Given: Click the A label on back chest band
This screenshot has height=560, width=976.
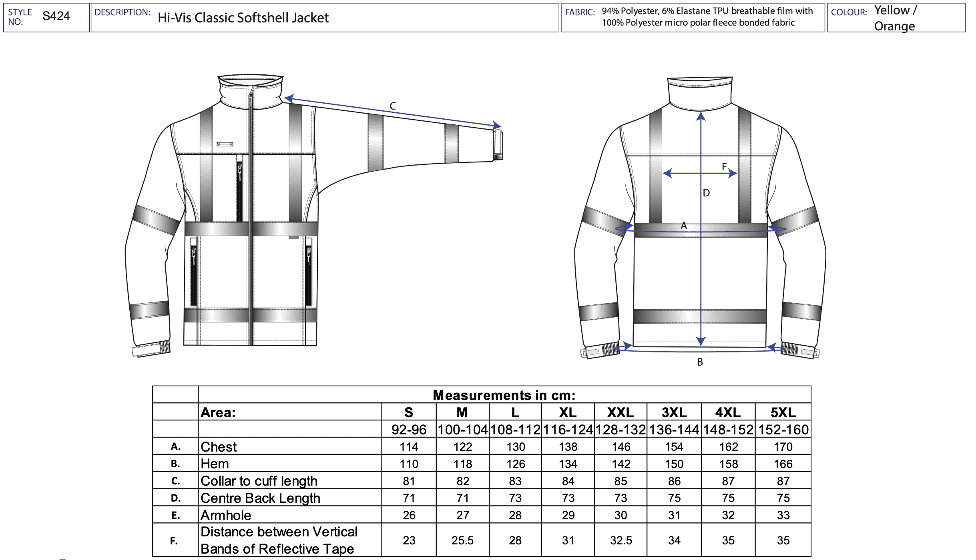Looking at the screenshot, I should pyautogui.click(x=684, y=226).
